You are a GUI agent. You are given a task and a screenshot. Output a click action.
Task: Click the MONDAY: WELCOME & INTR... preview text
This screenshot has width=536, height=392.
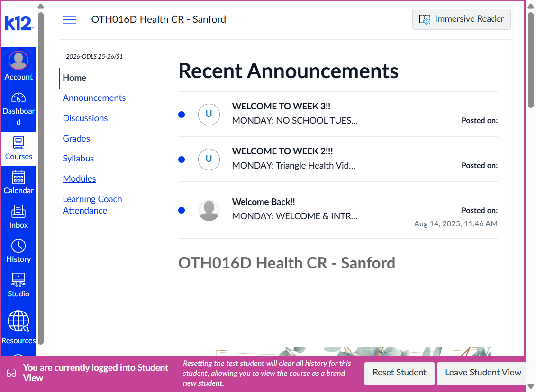pos(295,216)
